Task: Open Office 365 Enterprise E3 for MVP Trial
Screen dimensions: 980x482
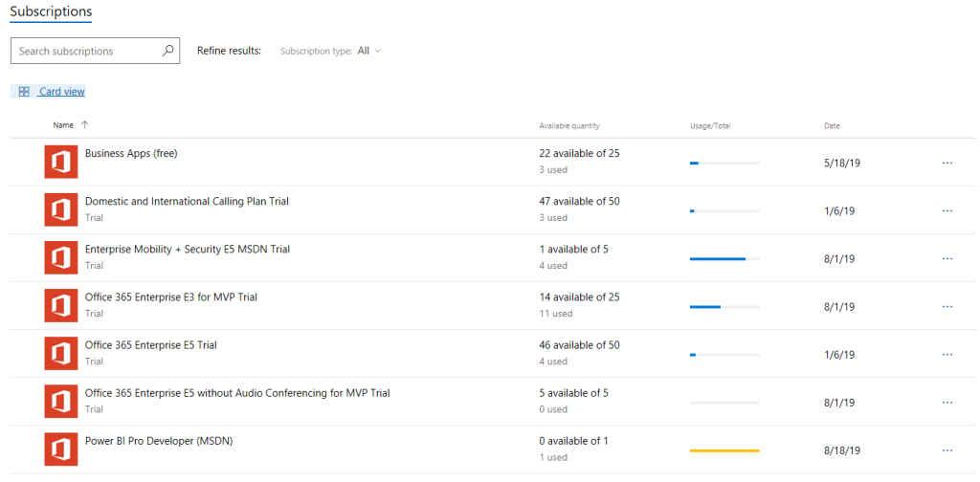Action: point(171,297)
